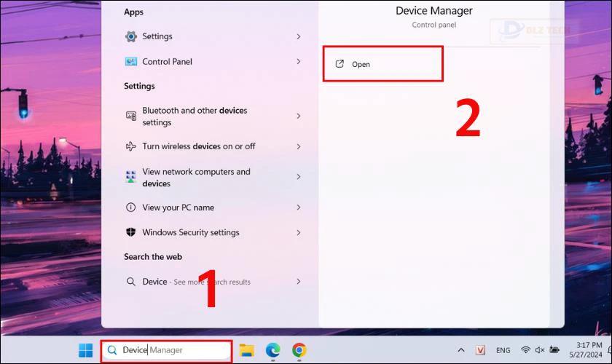612x364 pixels.
Task: Click the red V tray icon
Action: point(480,350)
